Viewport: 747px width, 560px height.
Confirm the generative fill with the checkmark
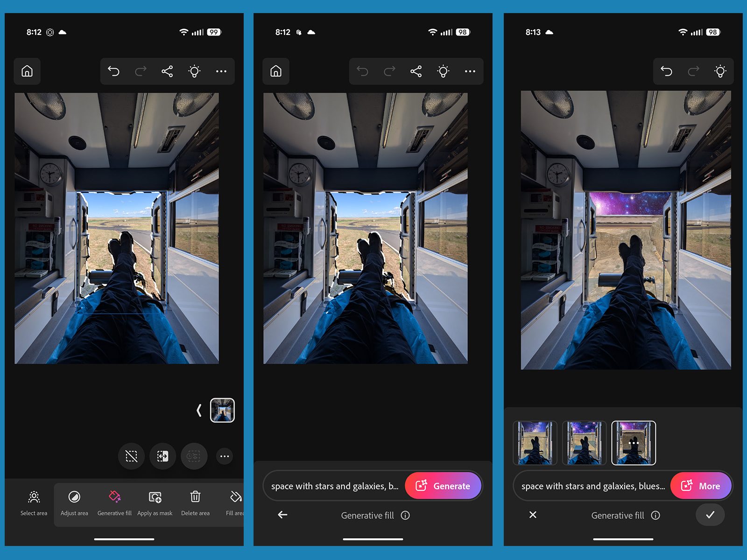tap(710, 515)
